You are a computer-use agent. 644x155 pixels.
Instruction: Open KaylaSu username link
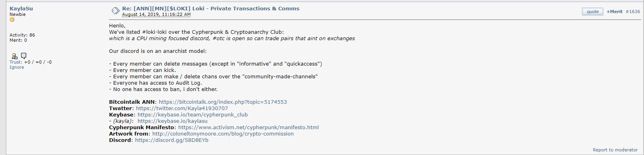pyautogui.click(x=21, y=8)
